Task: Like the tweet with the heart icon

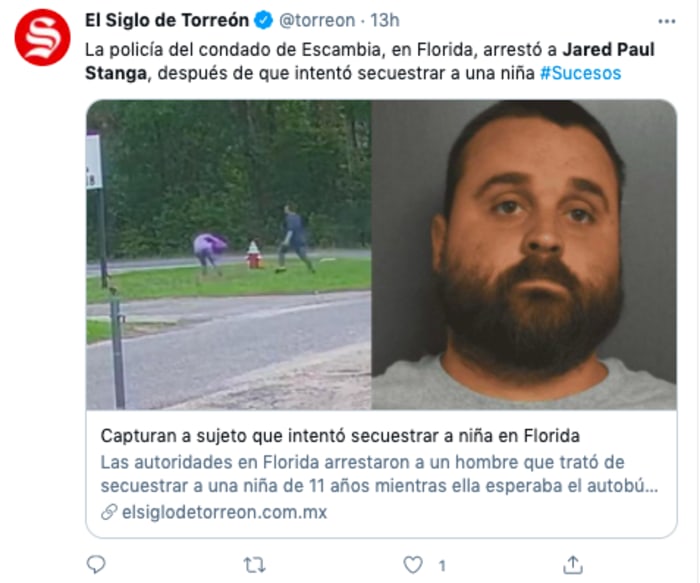Action: coord(413,565)
